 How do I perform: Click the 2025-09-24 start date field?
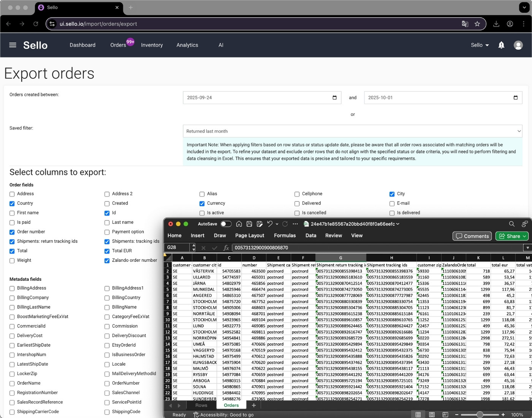pyautogui.click(x=262, y=98)
